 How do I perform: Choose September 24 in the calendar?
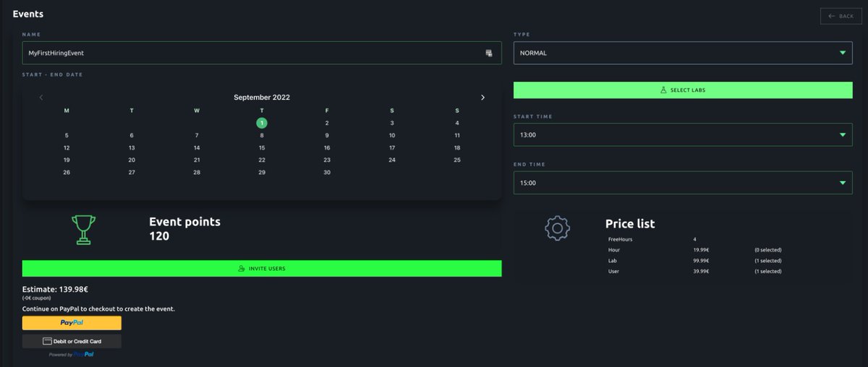click(392, 160)
